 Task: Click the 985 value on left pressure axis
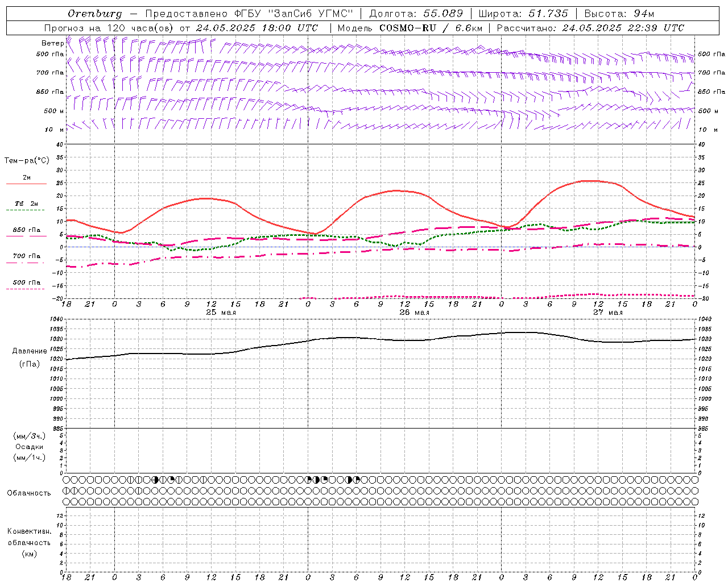[x=59, y=429]
